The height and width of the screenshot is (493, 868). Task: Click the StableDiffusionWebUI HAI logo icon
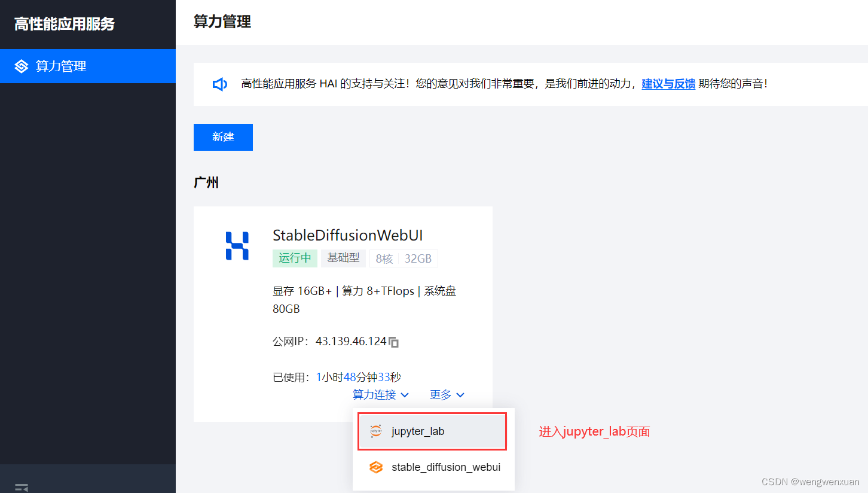pos(237,246)
